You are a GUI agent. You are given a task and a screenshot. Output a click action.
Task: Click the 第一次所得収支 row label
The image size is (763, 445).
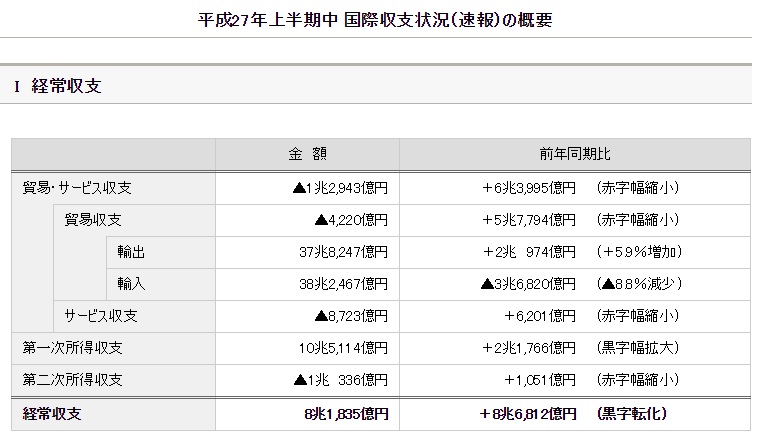point(73,348)
